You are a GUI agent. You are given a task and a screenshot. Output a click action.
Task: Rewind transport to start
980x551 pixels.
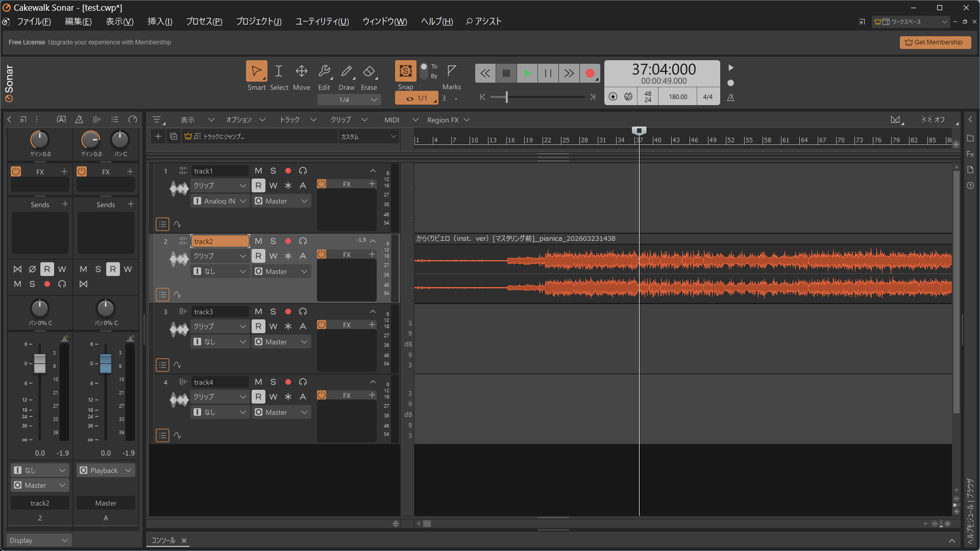pos(485,73)
